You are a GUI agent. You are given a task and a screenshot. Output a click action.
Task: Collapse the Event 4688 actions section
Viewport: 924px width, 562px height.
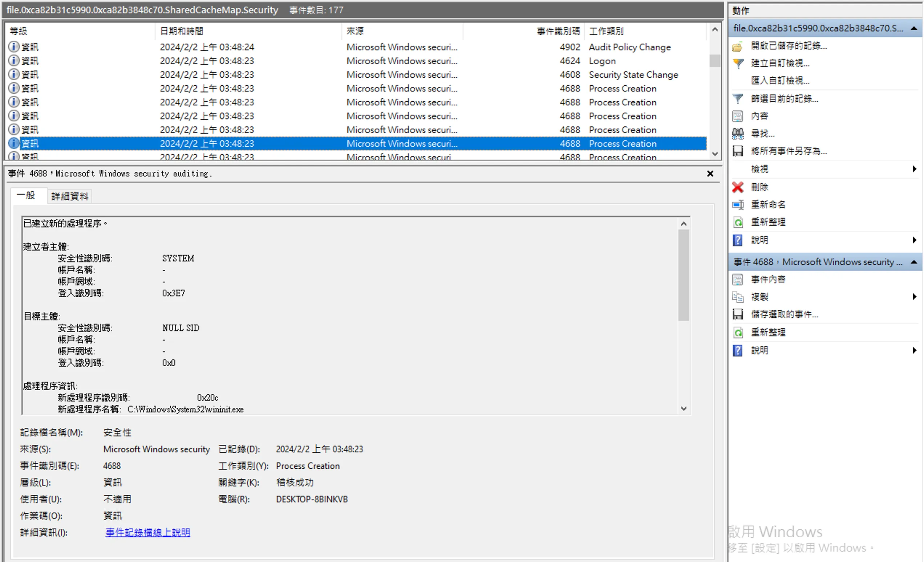(x=914, y=262)
